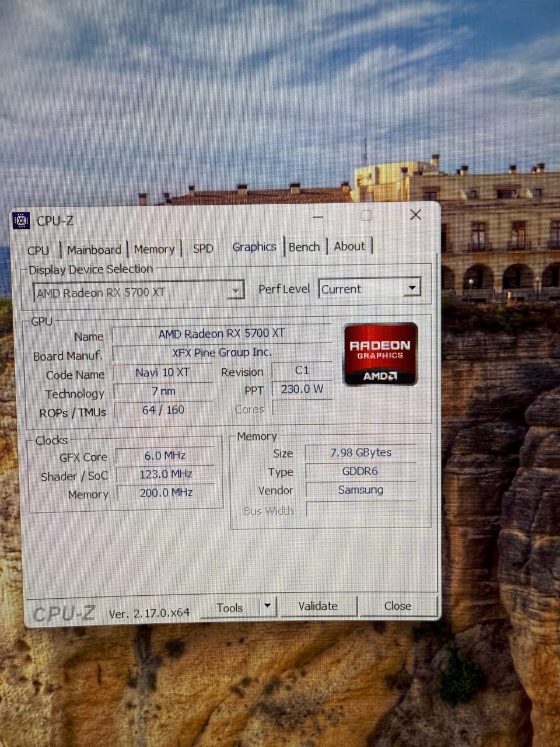This screenshot has height=747, width=560.
Task: Click the Validate button
Action: 318,606
